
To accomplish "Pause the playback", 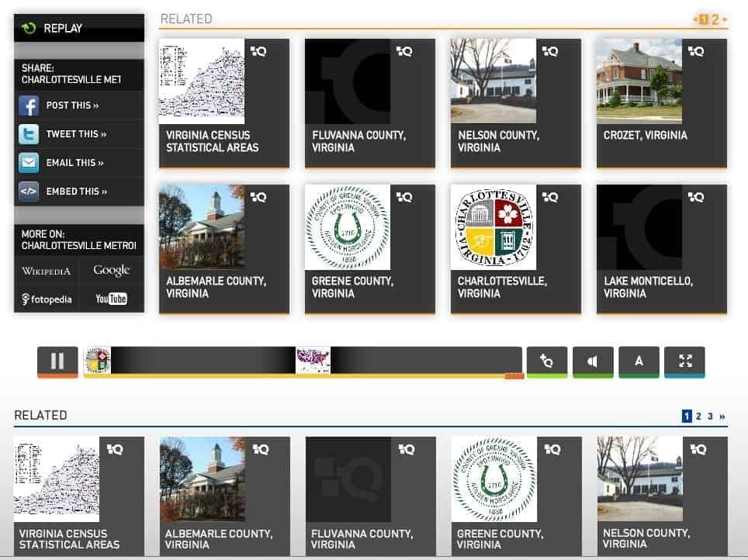I will click(x=57, y=361).
